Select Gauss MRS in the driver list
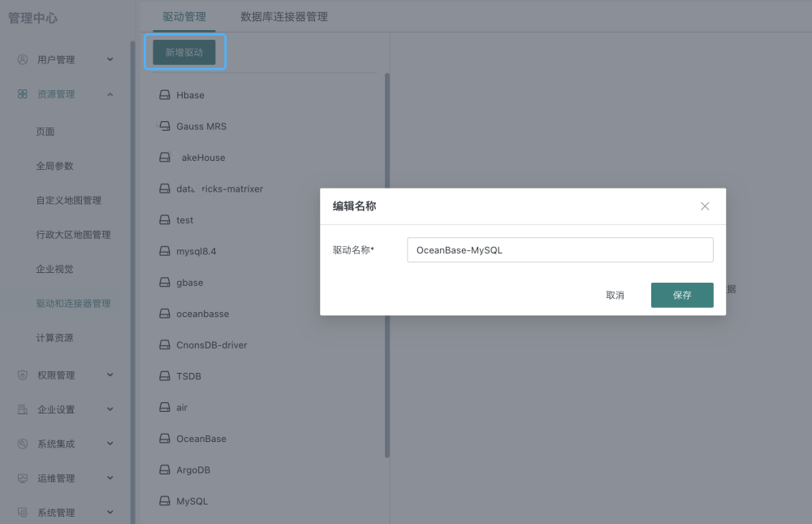 pos(201,126)
